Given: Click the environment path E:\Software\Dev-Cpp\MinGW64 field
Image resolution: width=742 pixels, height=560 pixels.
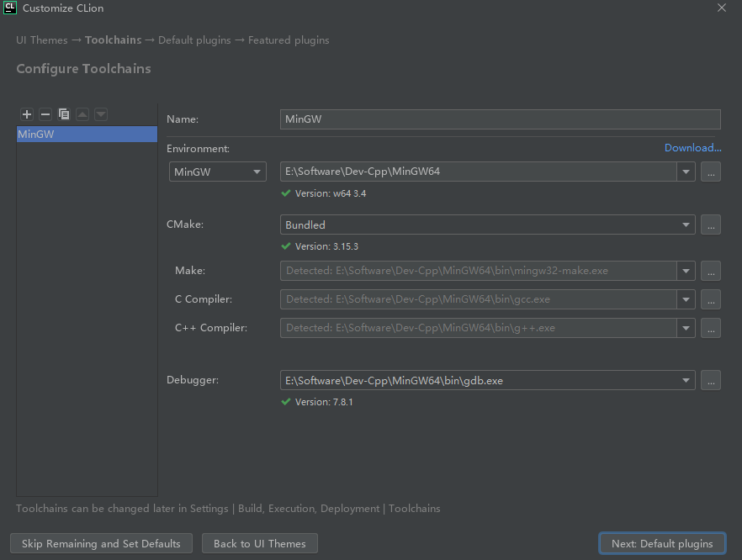Looking at the screenshot, I should tap(479, 172).
